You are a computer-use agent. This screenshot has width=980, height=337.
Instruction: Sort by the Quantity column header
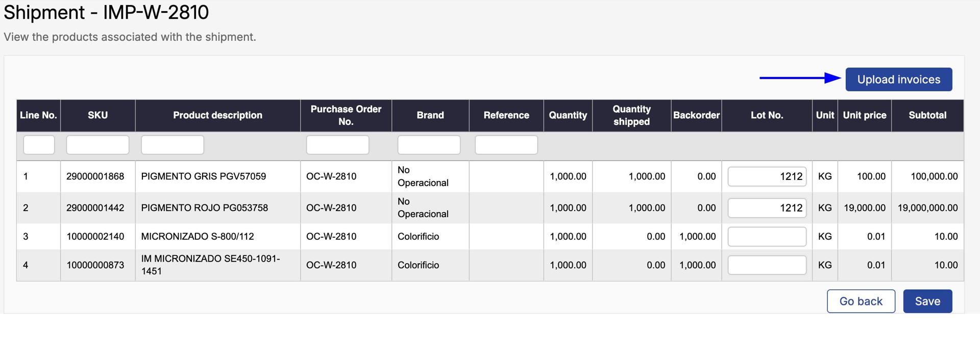click(x=568, y=115)
